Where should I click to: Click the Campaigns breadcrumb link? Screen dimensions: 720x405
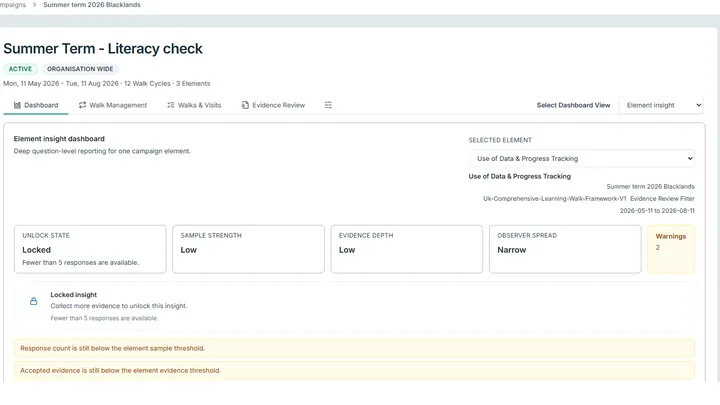[13, 5]
